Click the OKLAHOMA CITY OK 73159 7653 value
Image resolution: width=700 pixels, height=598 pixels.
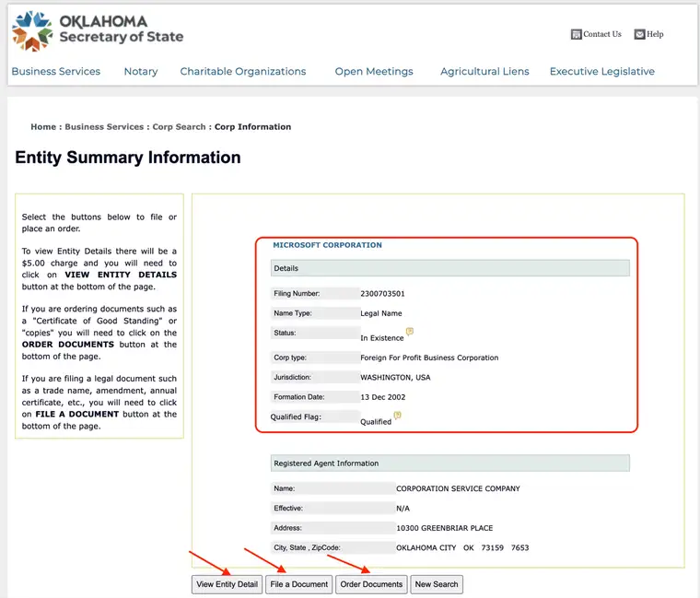[x=462, y=547]
